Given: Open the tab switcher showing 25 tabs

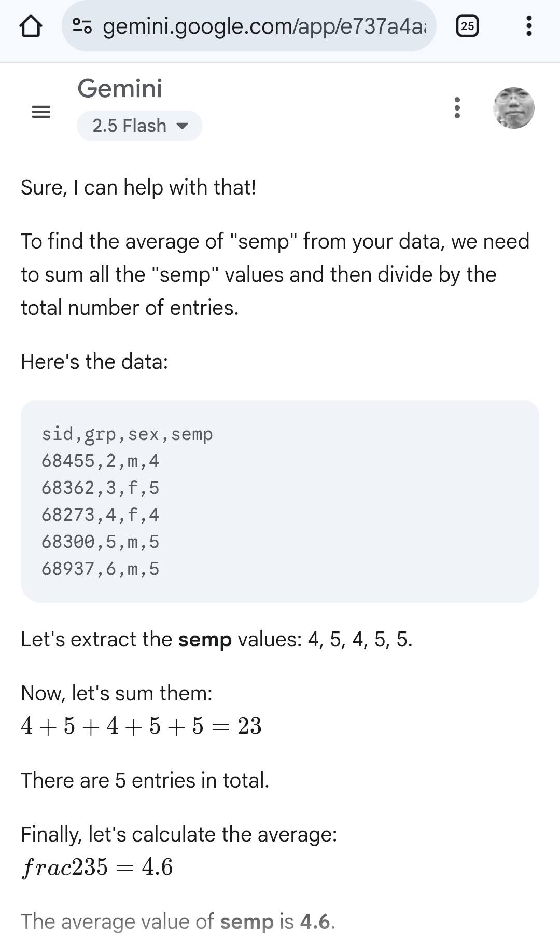Looking at the screenshot, I should tap(467, 26).
